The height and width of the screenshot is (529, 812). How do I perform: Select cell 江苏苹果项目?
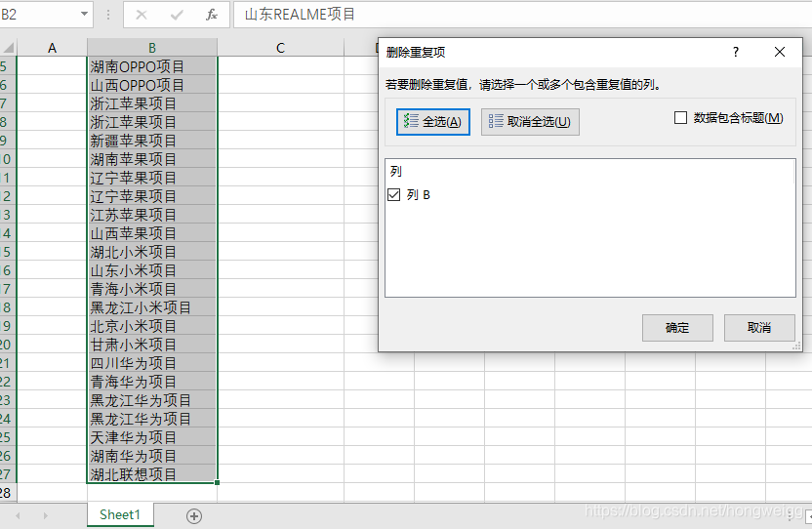152,215
